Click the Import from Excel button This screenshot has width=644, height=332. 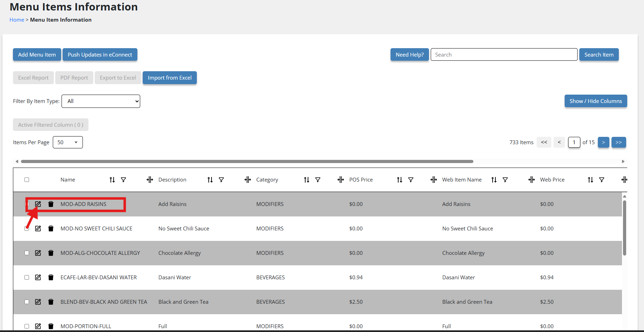point(170,78)
